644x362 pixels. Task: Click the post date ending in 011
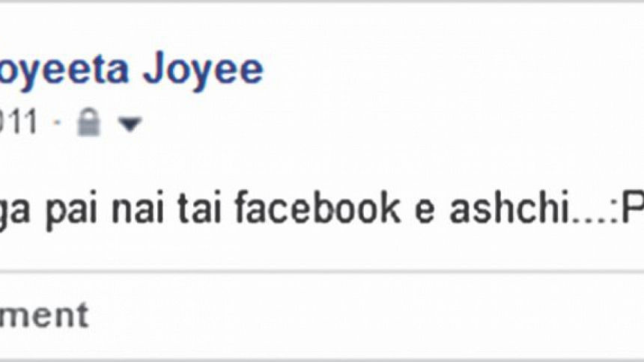click(19, 121)
